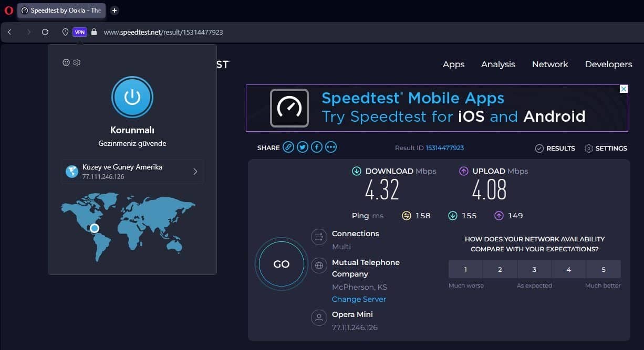The image size is (644, 350).
Task: Click the globe icon beside Kuzey ve Güney Amerika
Action: 72,172
